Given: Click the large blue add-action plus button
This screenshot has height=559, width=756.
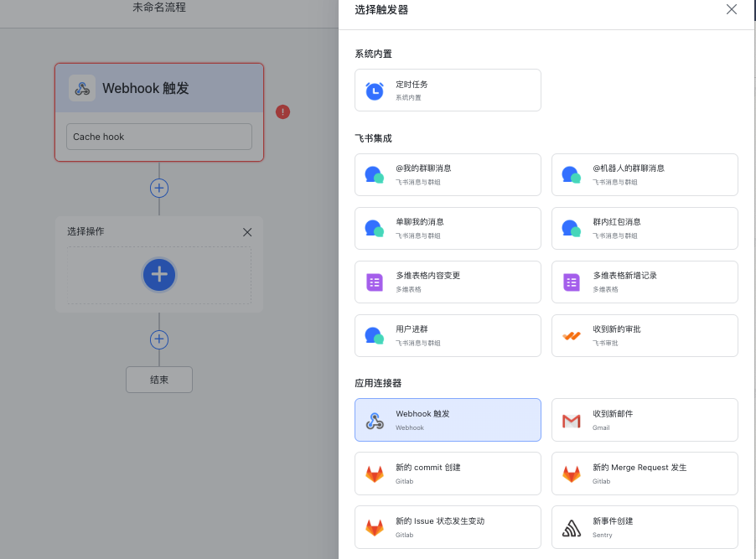Looking at the screenshot, I should [159, 274].
